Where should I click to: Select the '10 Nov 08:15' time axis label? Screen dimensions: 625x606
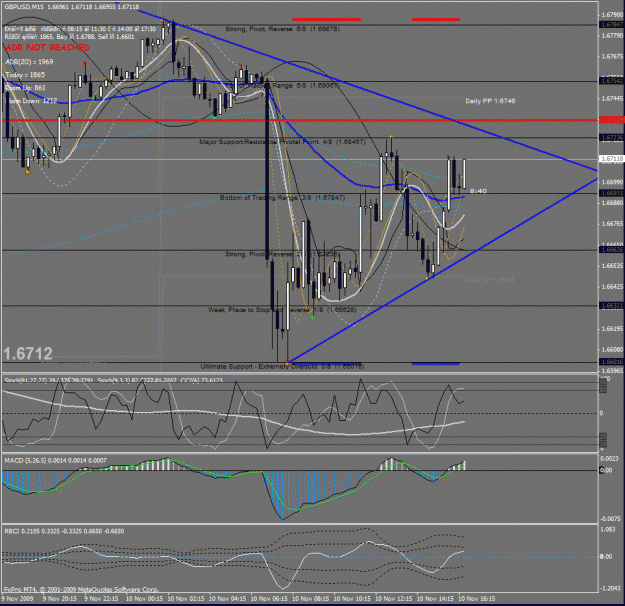point(311,599)
